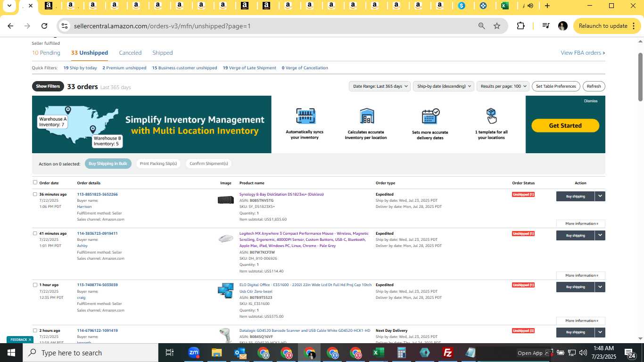Expand More information for order 113-7408774-5033039
Image resolution: width=644 pixels, height=362 pixels.
(x=581, y=321)
